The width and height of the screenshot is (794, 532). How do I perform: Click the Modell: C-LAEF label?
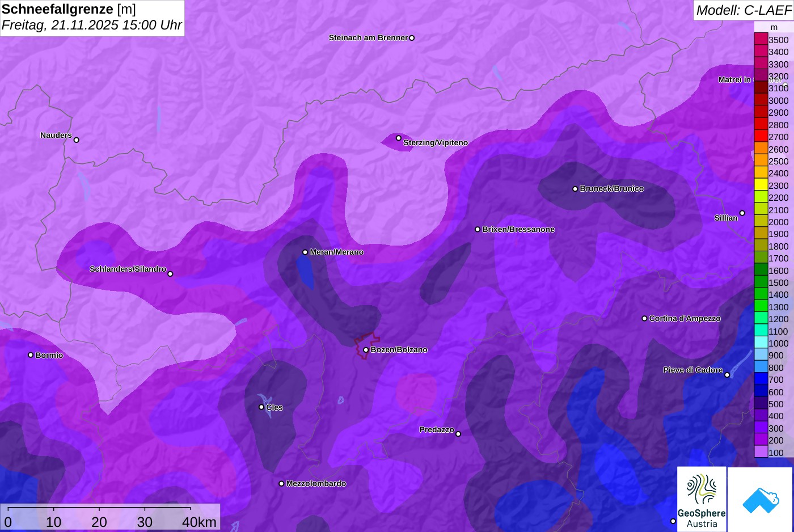[x=744, y=10]
